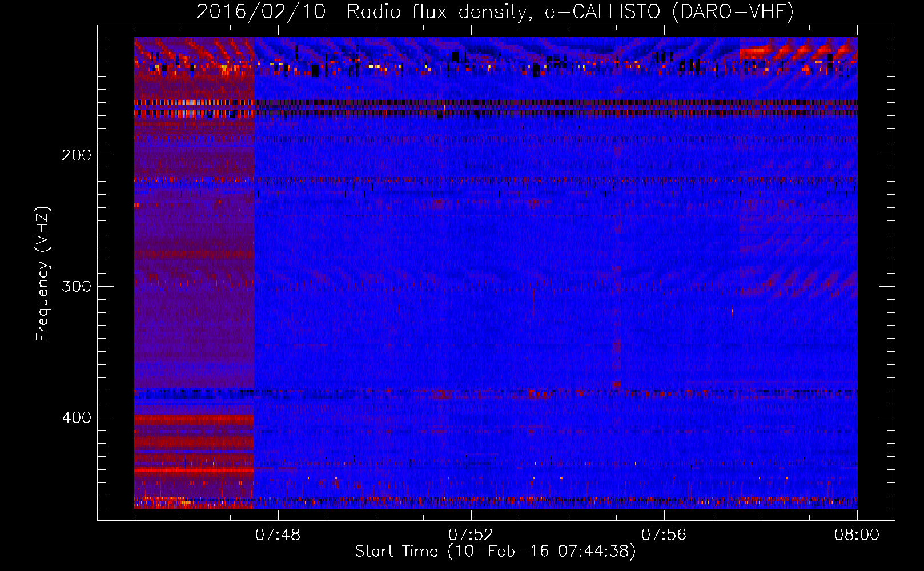Click the 08:00 time tick label

(857, 535)
